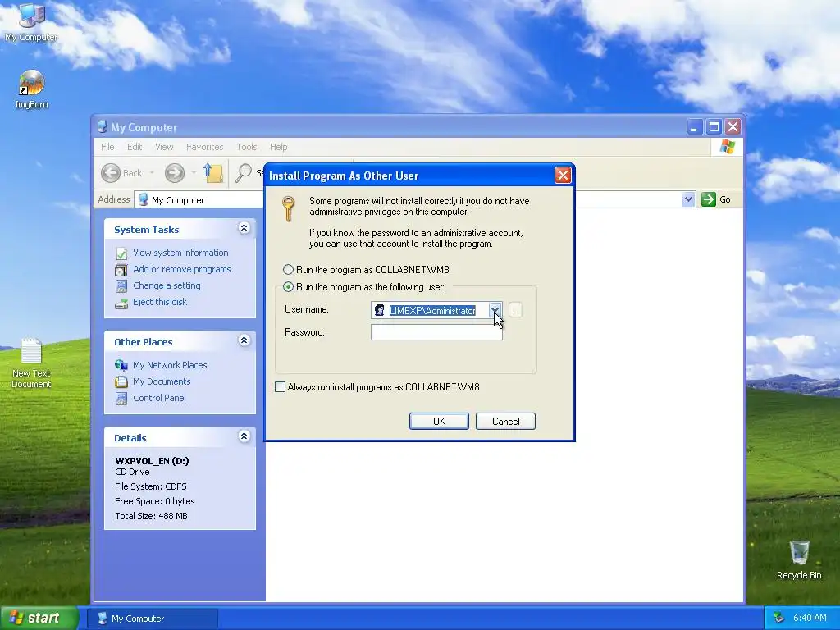Viewport: 840px width, 630px height.
Task: Open the Address bar dropdown arrow
Action: click(x=688, y=200)
